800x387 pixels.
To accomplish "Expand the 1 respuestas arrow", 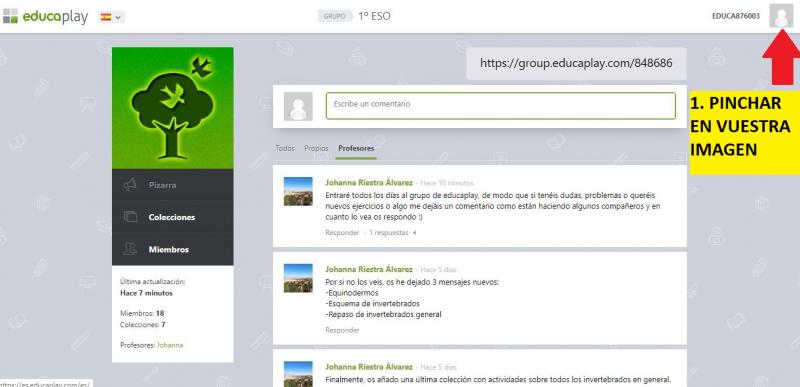I will [415, 233].
